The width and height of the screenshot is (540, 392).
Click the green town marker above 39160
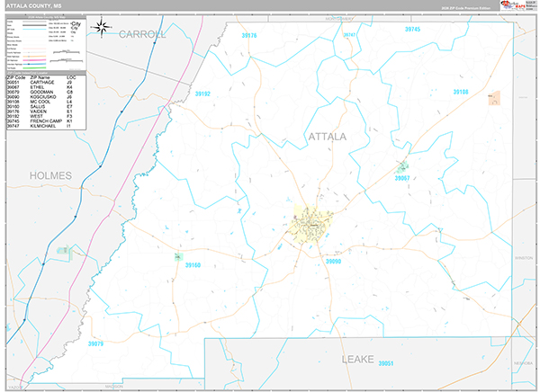pos(178,256)
